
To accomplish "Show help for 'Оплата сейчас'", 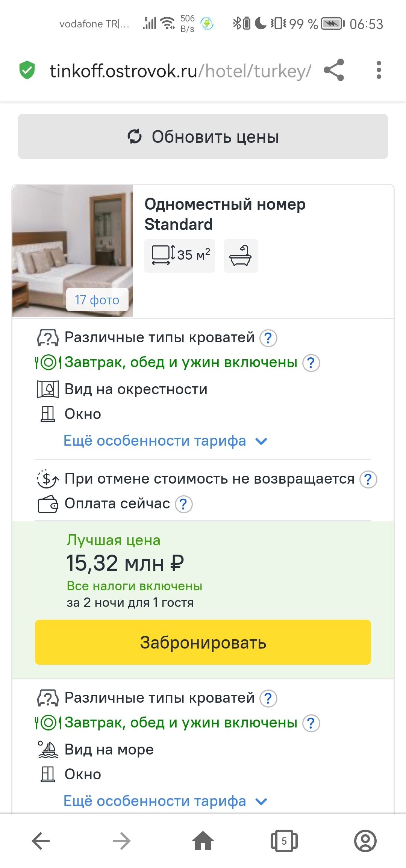I will tap(184, 504).
